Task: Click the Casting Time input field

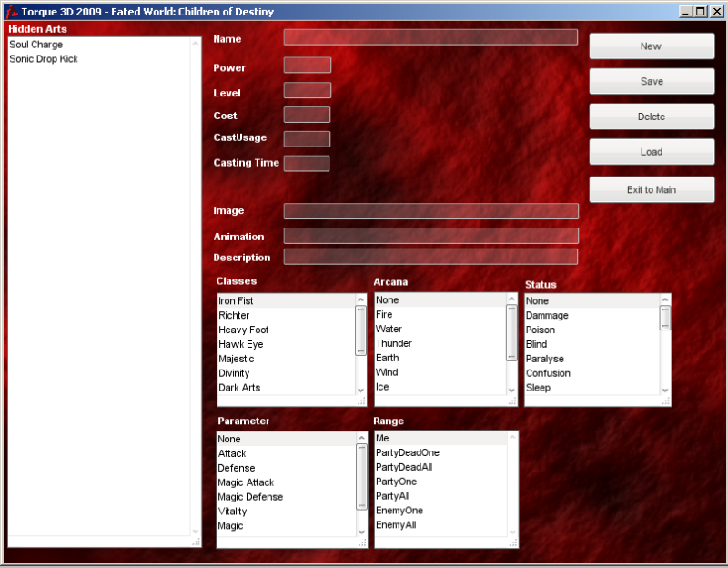Action: click(x=307, y=163)
